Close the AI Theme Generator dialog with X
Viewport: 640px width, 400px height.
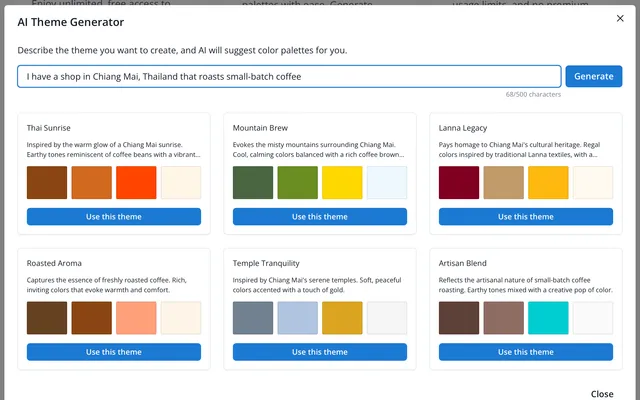[x=620, y=18]
